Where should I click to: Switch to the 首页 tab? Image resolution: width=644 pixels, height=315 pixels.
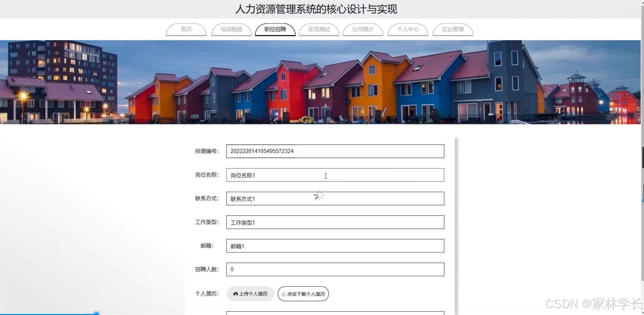point(186,29)
